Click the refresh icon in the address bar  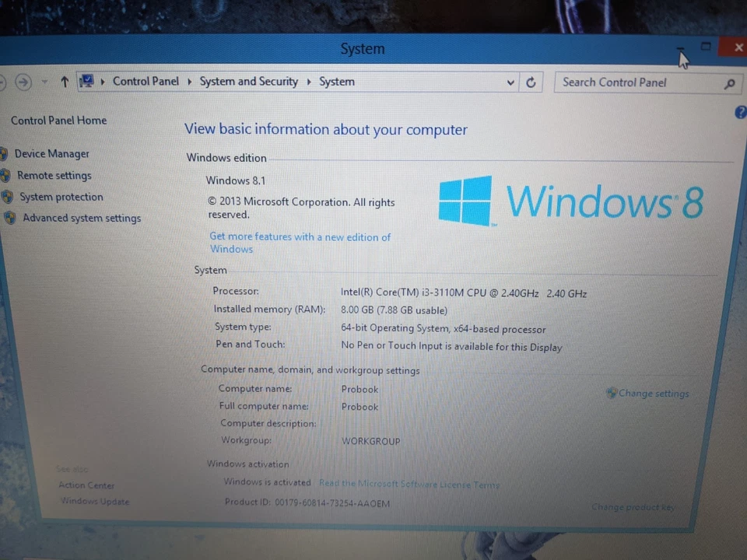pos(531,82)
